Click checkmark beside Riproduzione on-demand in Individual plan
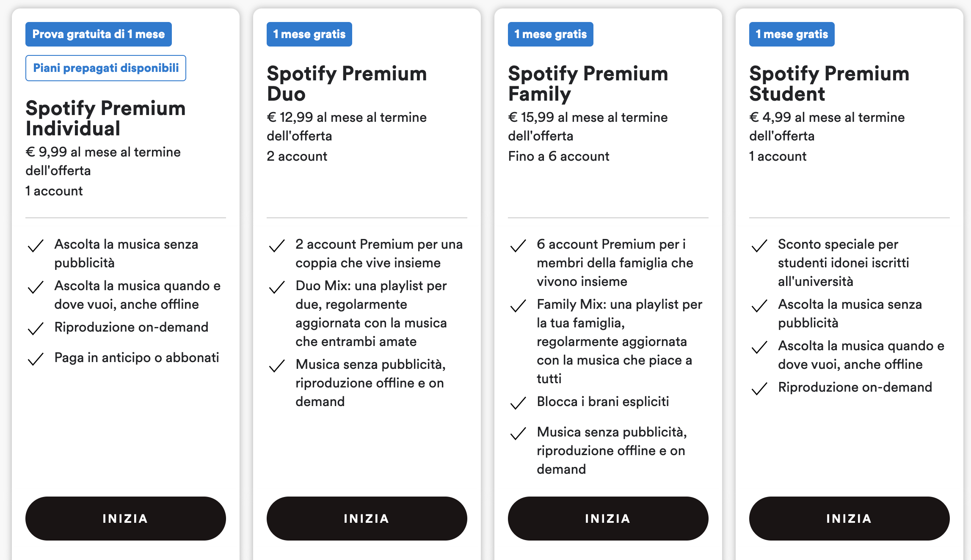Image resolution: width=971 pixels, height=560 pixels. 36,329
